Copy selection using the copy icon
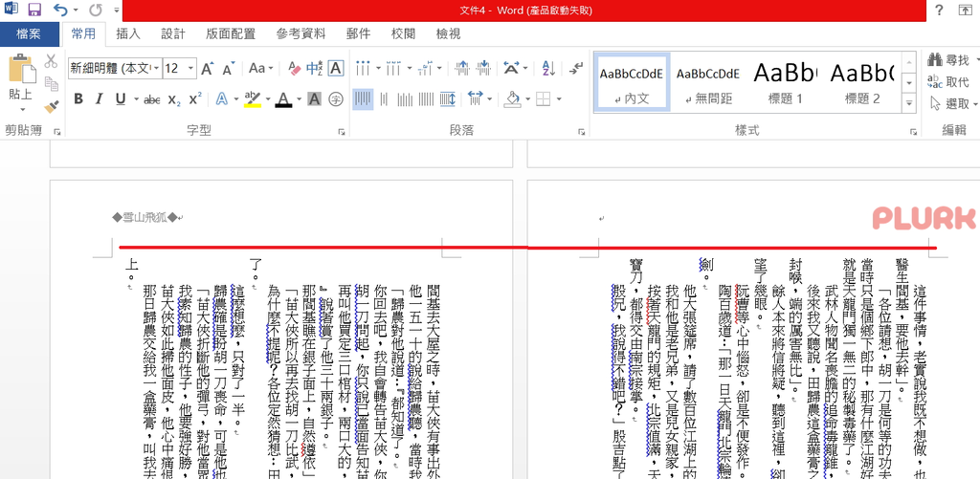This screenshot has width=980, height=479. point(52,83)
